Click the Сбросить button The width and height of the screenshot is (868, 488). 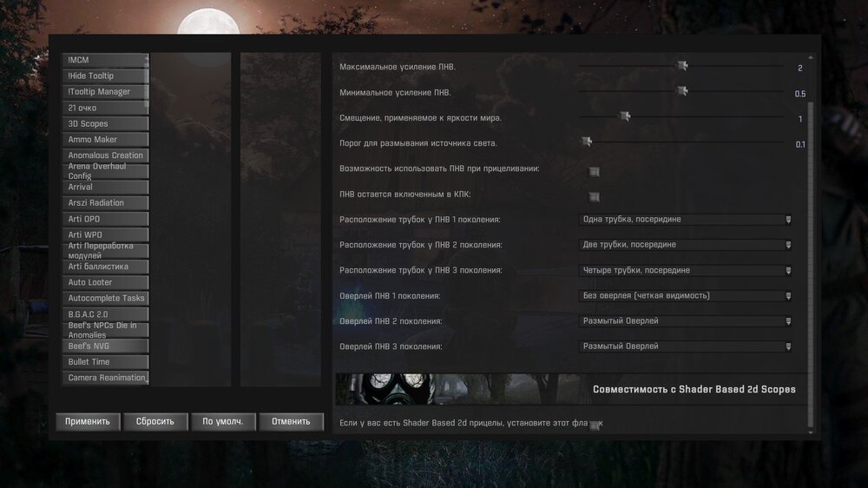tap(155, 421)
